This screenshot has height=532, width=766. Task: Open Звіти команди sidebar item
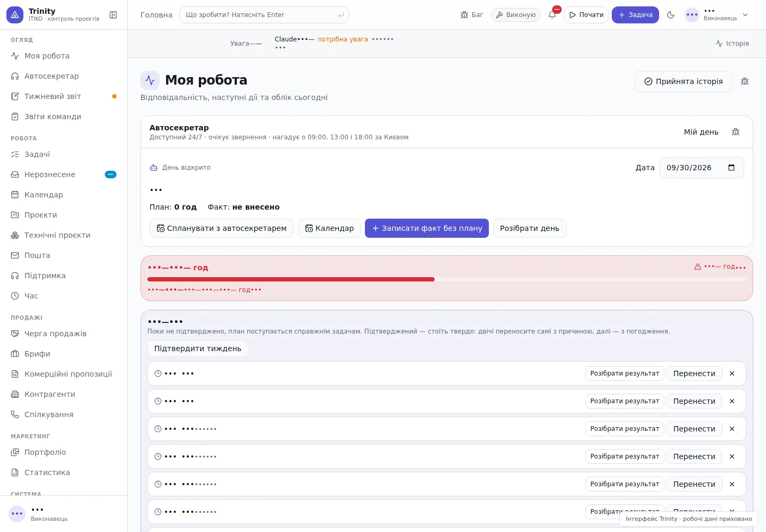coord(64,117)
